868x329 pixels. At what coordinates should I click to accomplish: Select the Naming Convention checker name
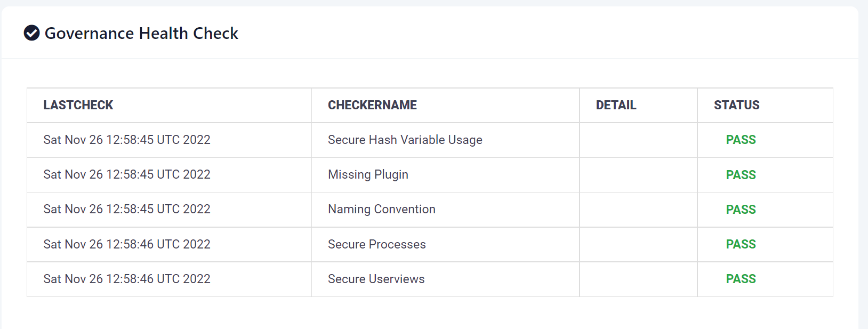[x=381, y=209]
